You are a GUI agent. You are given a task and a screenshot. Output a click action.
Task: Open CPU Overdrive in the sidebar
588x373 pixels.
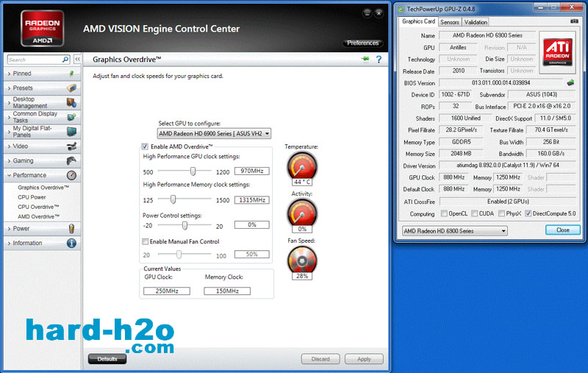pyautogui.click(x=38, y=207)
